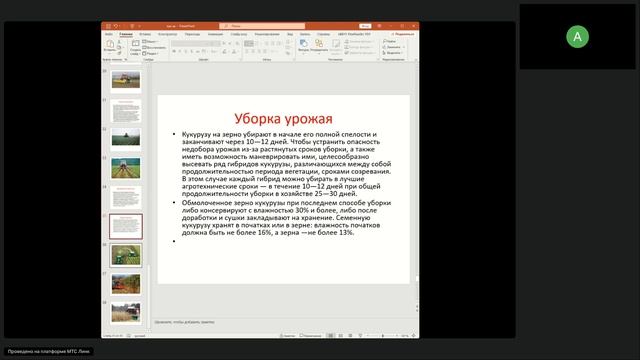Open the Файл (File) tab
Image resolution: width=640 pixels, height=360 pixels.
tap(109, 34)
